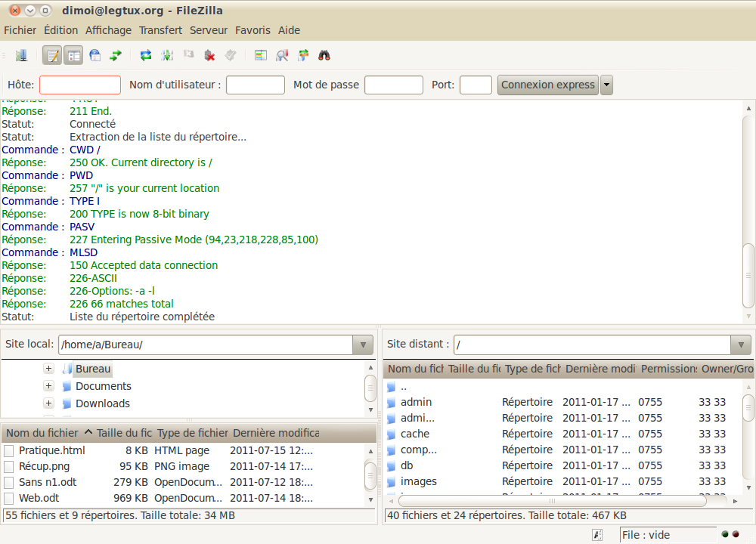This screenshot has height=544, width=756.
Task: Click the "279 KB" size of Sans n1.odt
Action: (131, 482)
